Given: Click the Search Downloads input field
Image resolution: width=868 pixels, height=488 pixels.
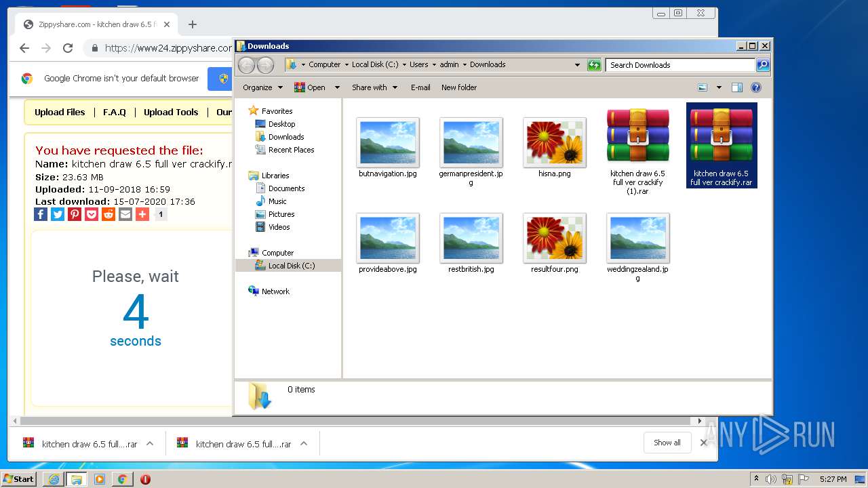Looking at the screenshot, I should point(680,65).
